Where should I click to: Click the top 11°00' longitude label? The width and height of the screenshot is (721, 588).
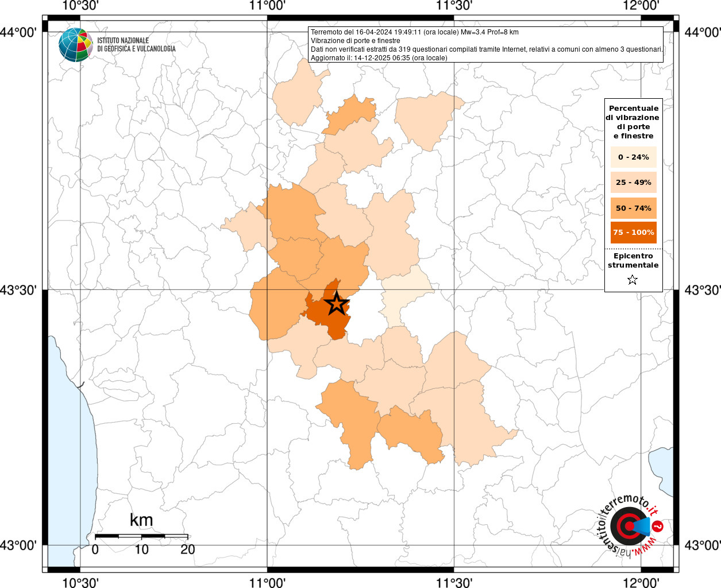267,6
